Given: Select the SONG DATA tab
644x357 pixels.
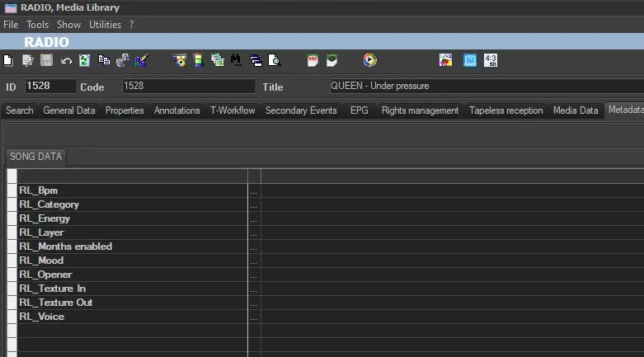Looking at the screenshot, I should point(35,157).
